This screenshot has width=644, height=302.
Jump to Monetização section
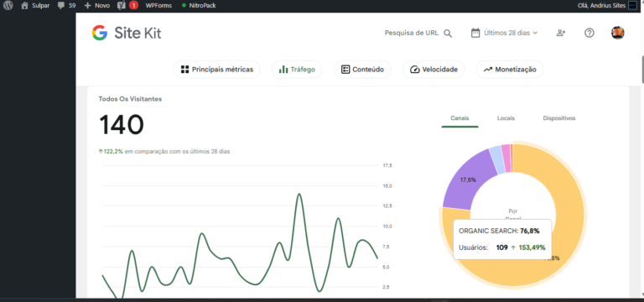coord(510,70)
